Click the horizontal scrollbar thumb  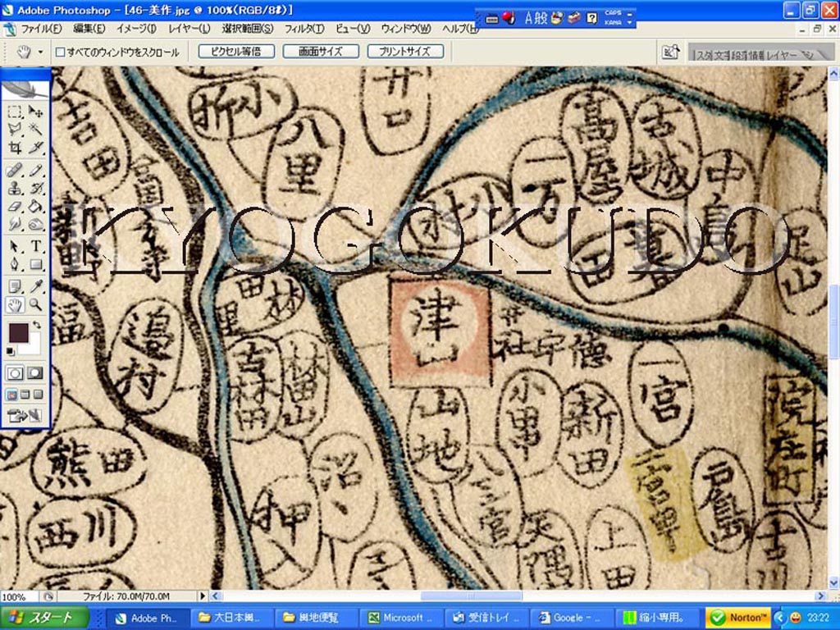coord(472,596)
